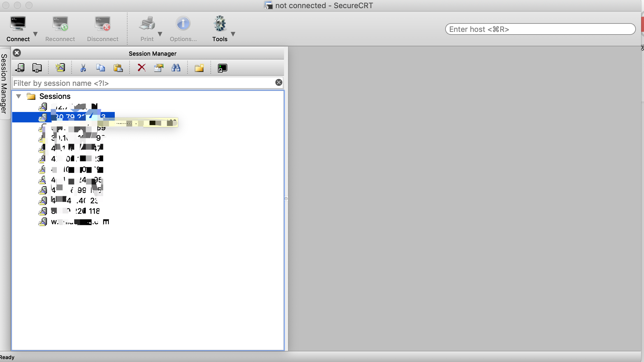Click Connect in a tab icon
Viewport: 644px width, 362px height.
37,68
